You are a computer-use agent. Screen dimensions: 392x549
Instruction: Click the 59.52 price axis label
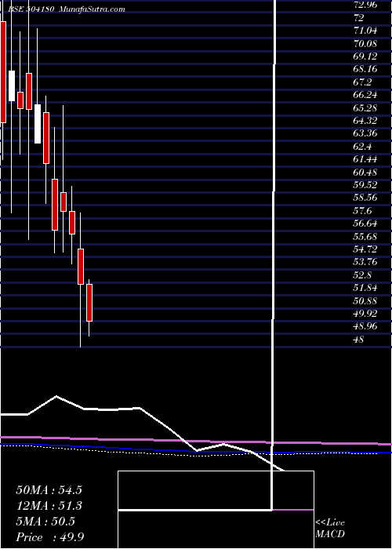click(x=365, y=185)
